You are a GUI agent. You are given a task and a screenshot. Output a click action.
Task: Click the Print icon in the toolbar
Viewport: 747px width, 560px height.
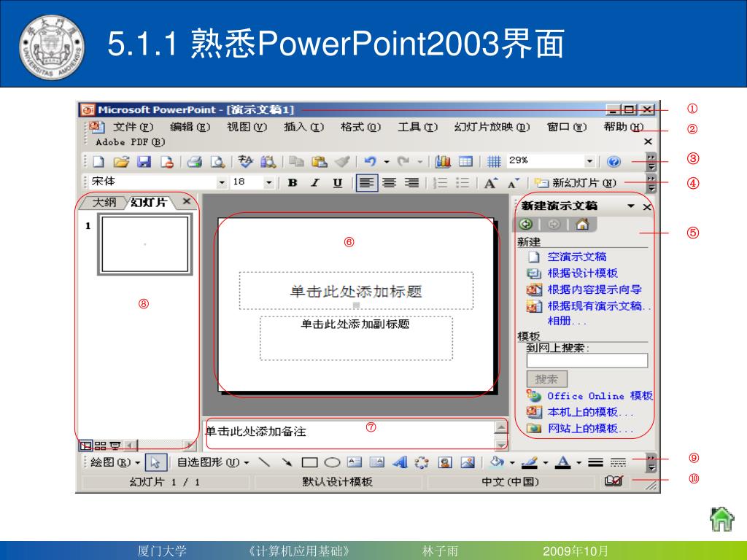pyautogui.click(x=194, y=161)
